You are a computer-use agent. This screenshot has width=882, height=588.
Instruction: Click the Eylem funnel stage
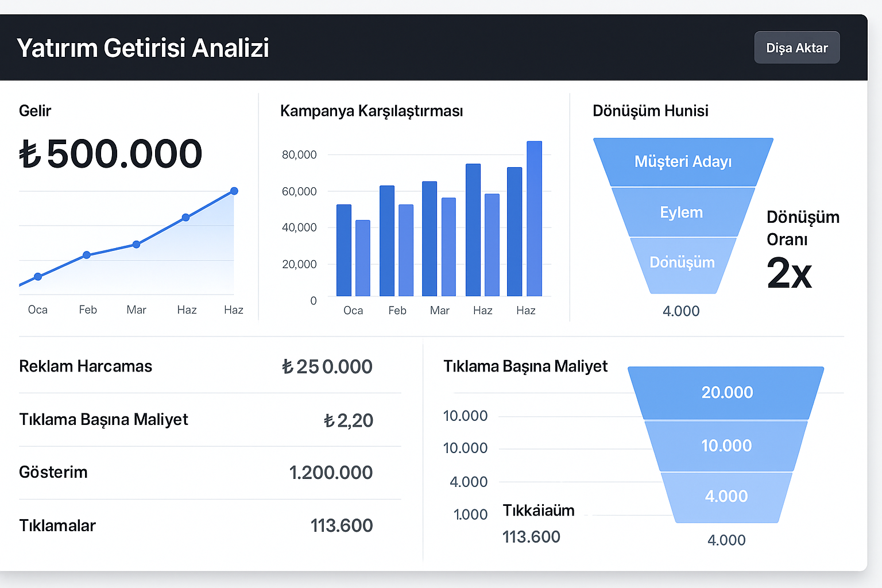(682, 212)
